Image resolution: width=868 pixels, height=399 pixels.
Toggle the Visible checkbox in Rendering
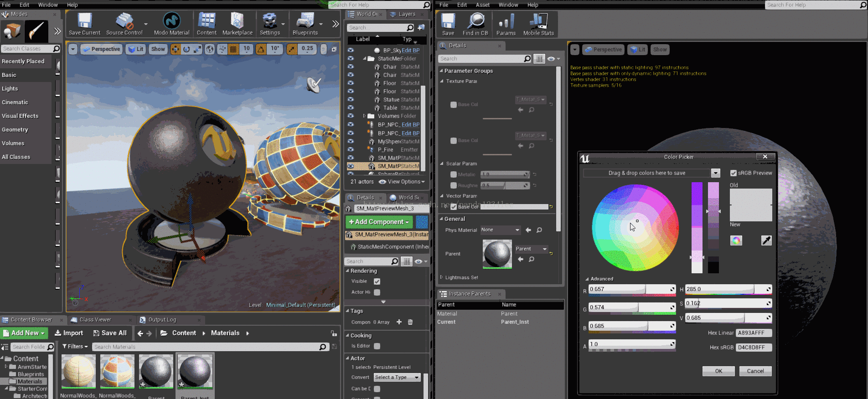point(377,281)
